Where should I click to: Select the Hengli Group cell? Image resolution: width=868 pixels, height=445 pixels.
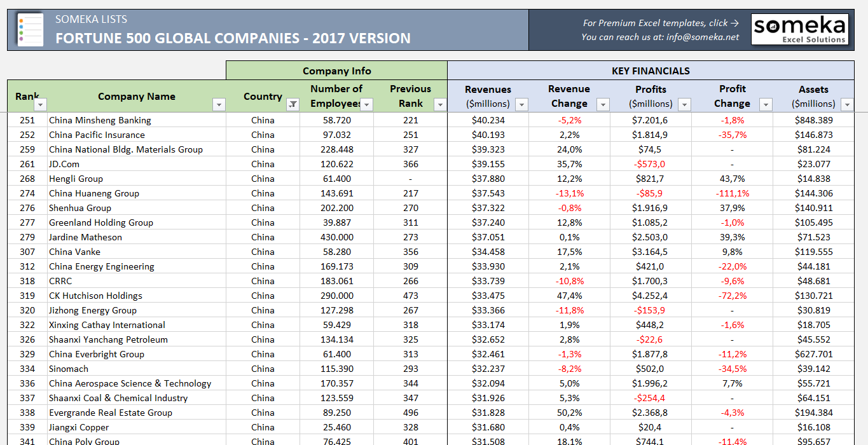[x=136, y=179]
